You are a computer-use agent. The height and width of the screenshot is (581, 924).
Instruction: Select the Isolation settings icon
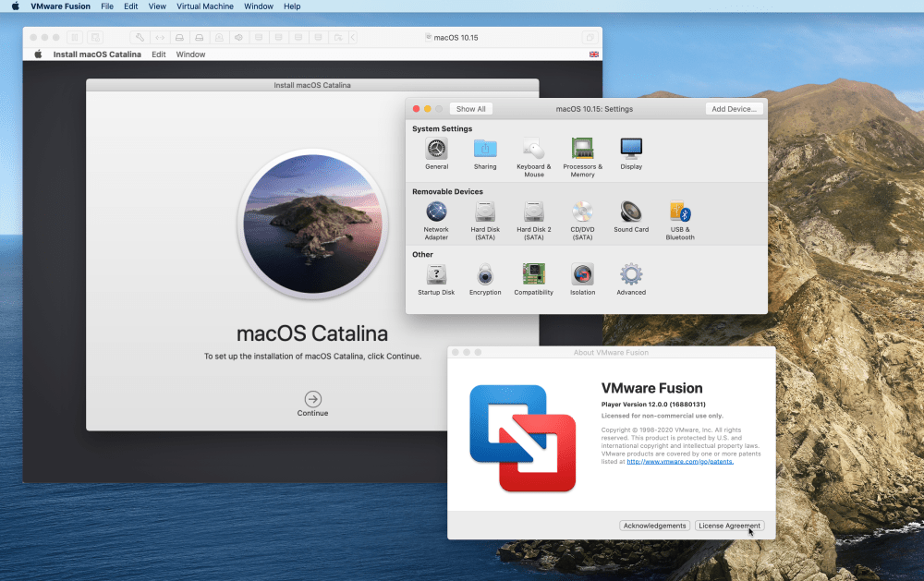tap(582, 275)
